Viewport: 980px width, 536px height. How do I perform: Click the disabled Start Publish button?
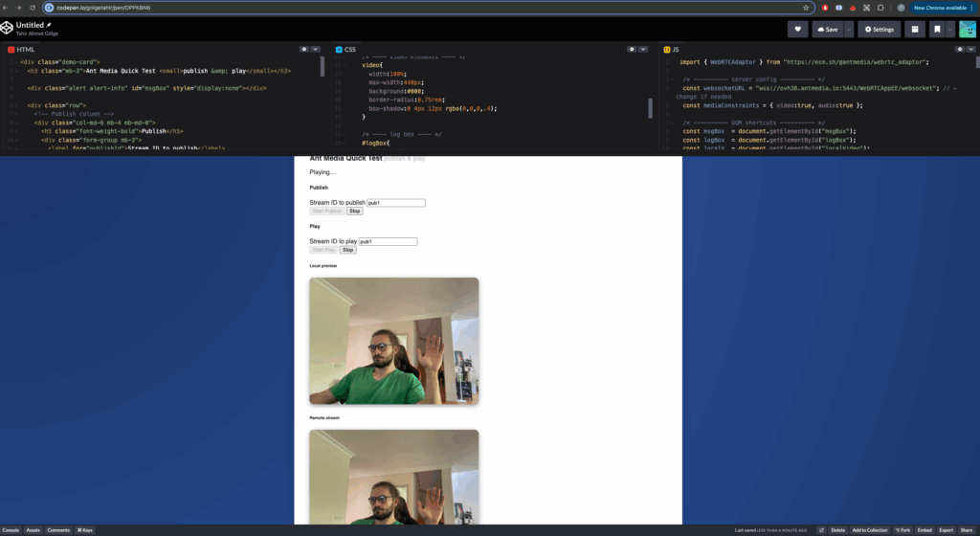tap(327, 212)
